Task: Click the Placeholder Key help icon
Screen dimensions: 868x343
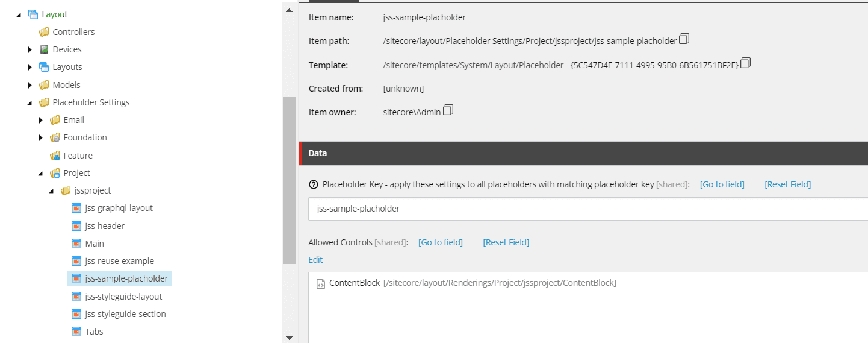Action: [x=313, y=184]
